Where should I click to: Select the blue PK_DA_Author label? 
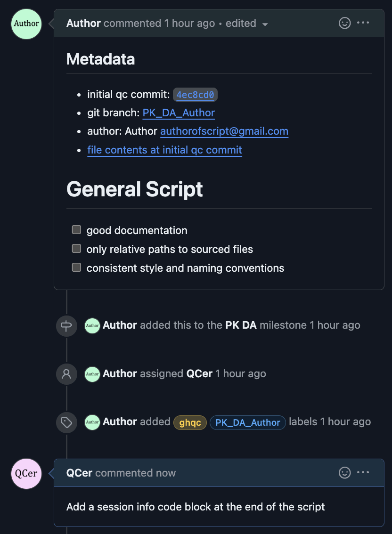[248, 423]
